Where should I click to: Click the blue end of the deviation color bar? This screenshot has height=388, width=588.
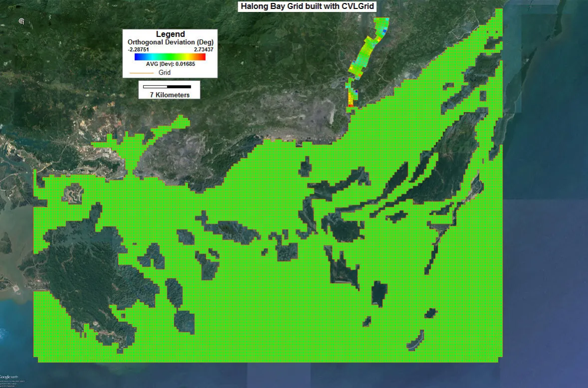[x=138, y=57]
